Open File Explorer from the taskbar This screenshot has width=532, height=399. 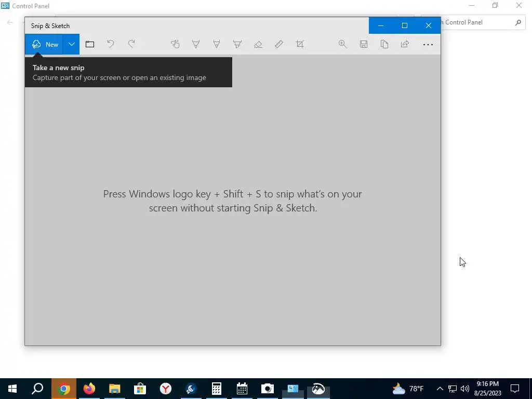pyautogui.click(x=115, y=389)
